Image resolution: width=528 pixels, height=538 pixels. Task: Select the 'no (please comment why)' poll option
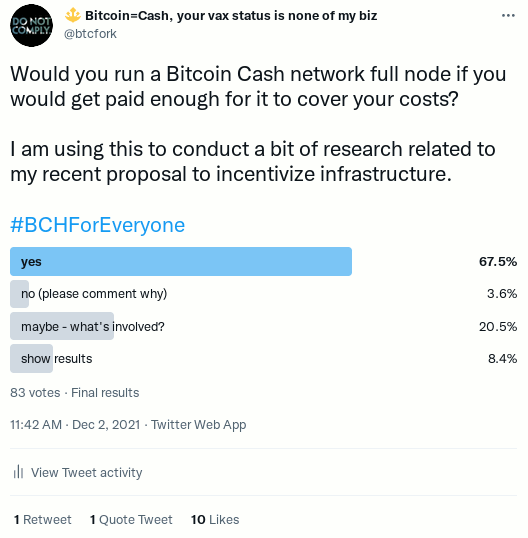point(94,294)
